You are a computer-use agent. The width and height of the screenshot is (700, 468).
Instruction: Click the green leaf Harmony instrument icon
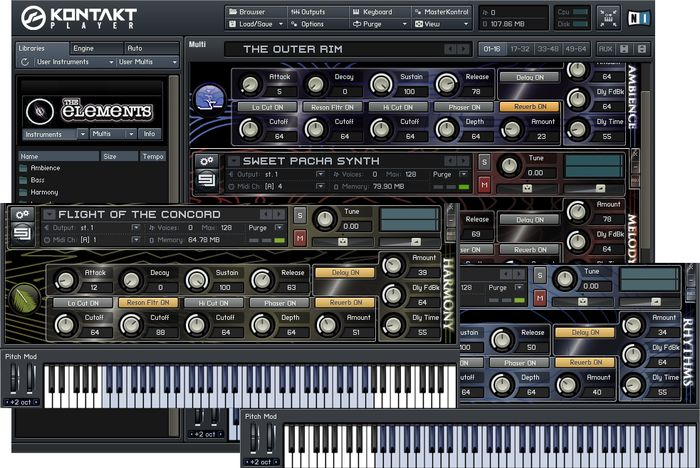coord(25,298)
